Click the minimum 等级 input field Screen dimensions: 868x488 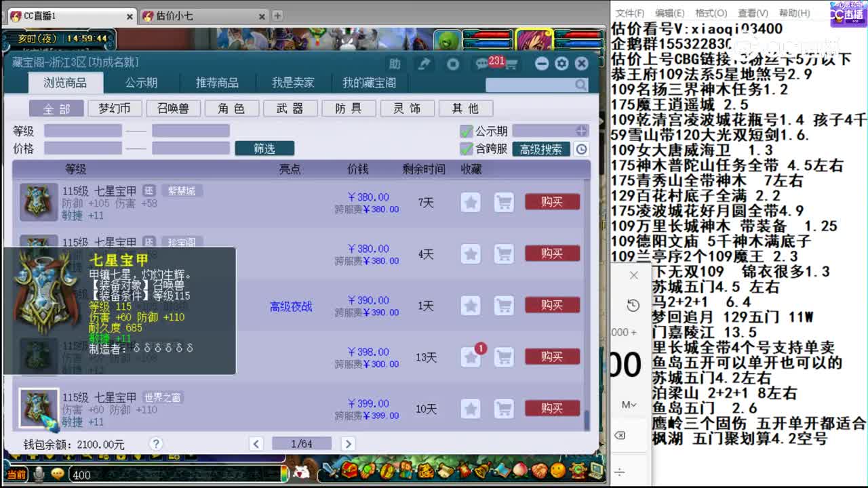tap(83, 131)
